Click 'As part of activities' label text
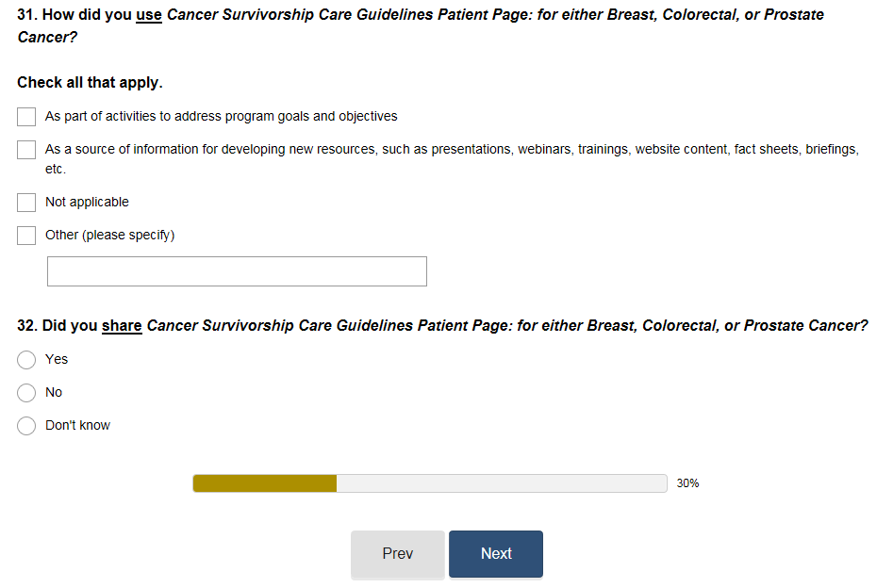 pos(221,117)
